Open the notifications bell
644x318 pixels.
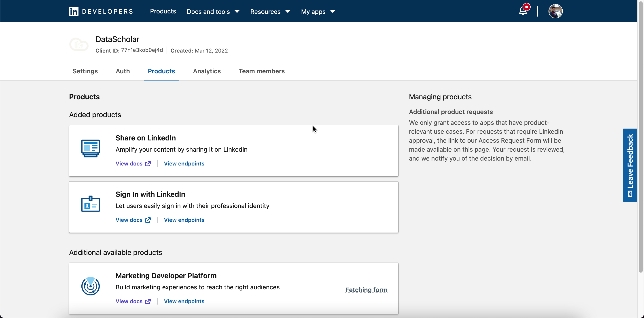coord(523,11)
